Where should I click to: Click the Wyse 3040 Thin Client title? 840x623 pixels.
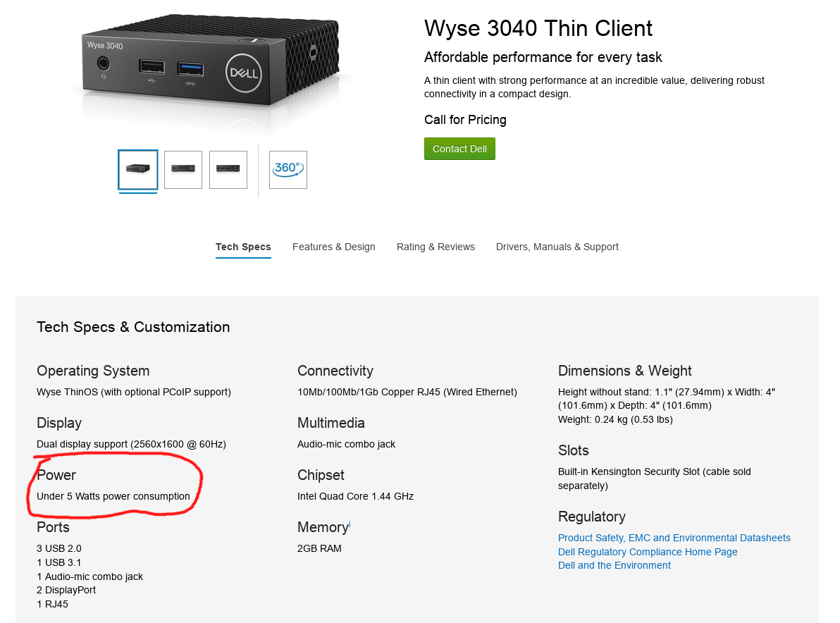[x=538, y=28]
